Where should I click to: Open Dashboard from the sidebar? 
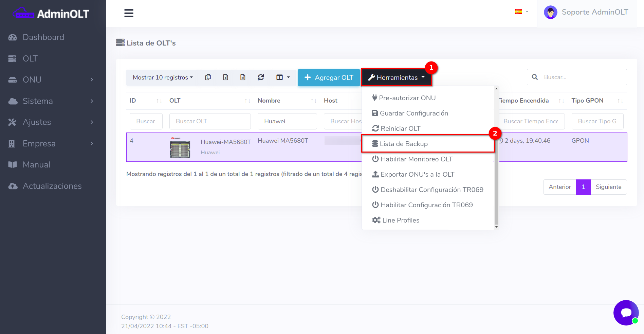(43, 37)
